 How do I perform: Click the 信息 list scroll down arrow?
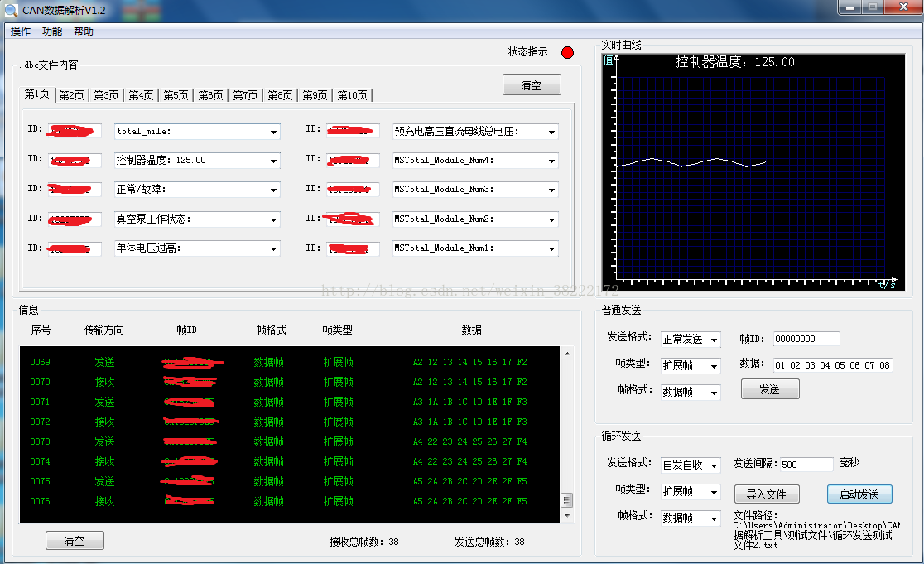pos(567,516)
